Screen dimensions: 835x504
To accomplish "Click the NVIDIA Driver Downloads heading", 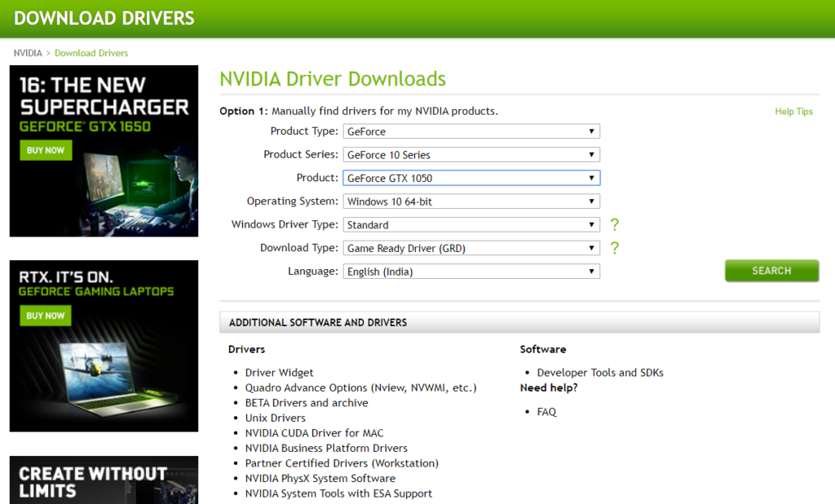I will click(333, 79).
